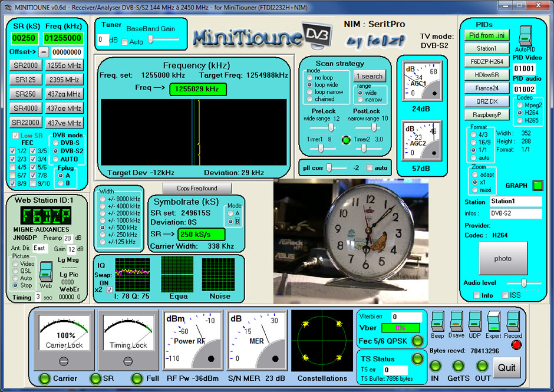Adjust the Audio level slider
The image size is (554, 392).
click(523, 283)
